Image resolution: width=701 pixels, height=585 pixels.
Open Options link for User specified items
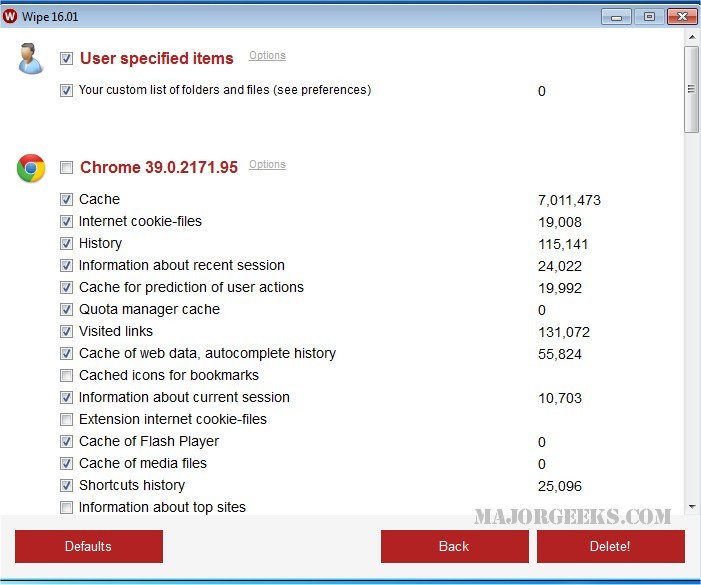pyautogui.click(x=267, y=56)
